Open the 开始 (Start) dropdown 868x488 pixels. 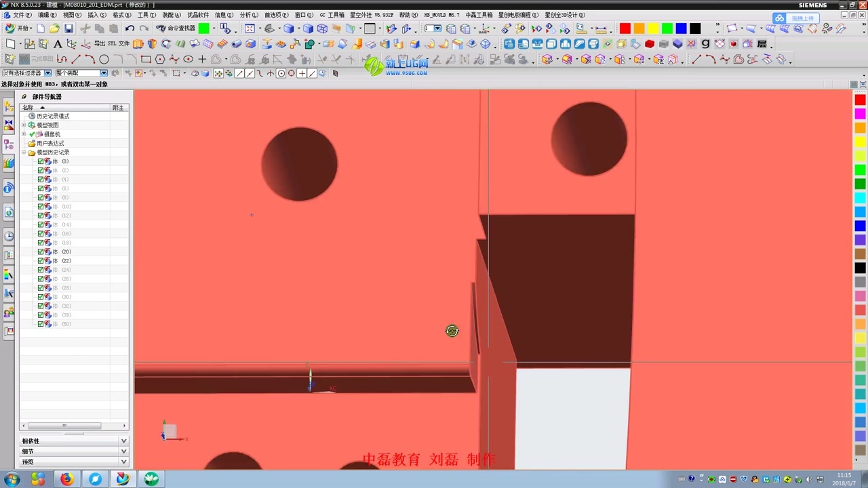[x=19, y=28]
